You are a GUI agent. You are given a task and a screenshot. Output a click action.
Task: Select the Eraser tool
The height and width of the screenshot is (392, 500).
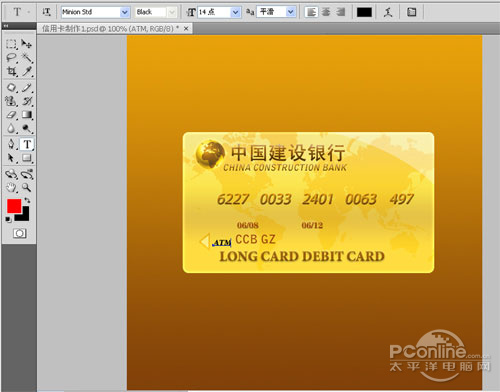(x=11, y=115)
